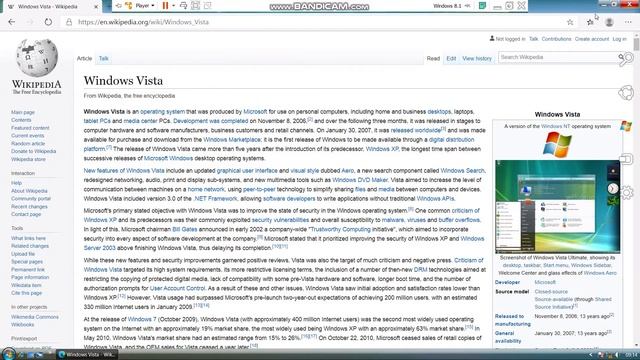This screenshot has height=360, width=640.
Task: Open Community portal sidebar link
Action: [31, 198]
